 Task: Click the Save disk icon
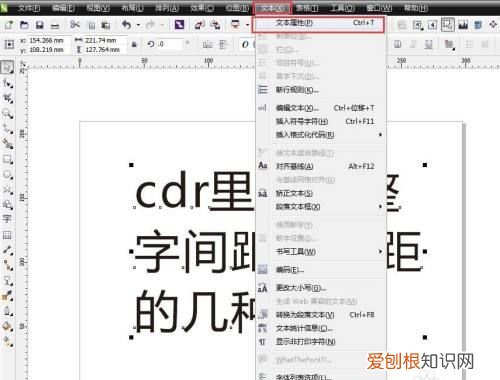click(40, 25)
